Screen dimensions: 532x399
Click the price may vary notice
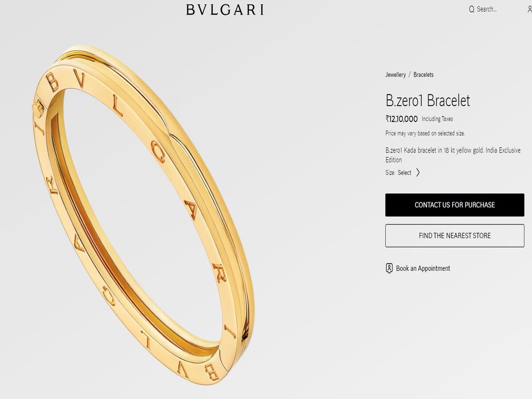(425, 133)
